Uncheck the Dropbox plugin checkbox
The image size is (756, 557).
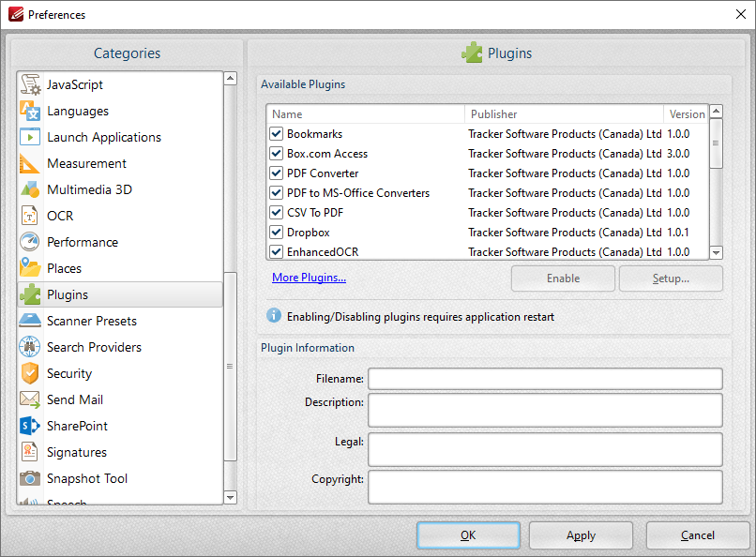[277, 233]
